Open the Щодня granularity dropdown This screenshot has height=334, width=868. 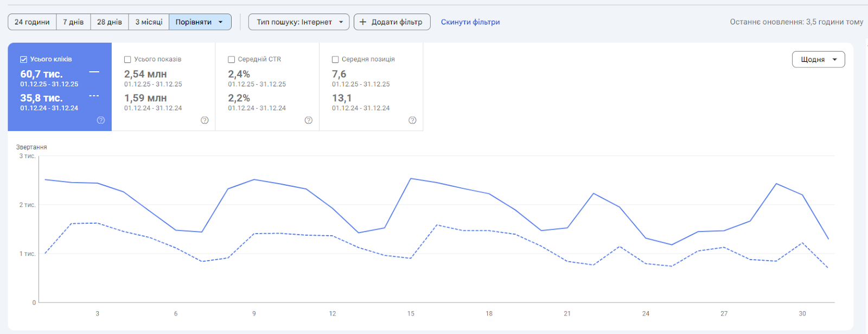click(x=819, y=59)
